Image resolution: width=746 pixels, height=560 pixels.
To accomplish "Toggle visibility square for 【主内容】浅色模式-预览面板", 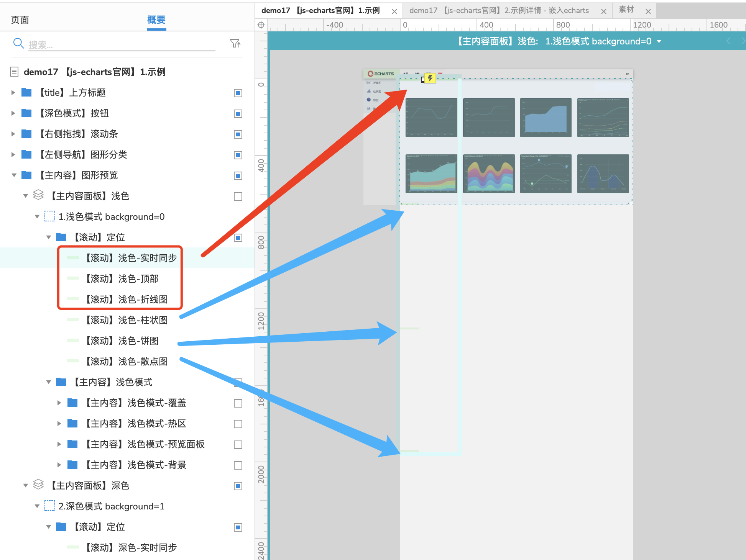I will [238, 445].
